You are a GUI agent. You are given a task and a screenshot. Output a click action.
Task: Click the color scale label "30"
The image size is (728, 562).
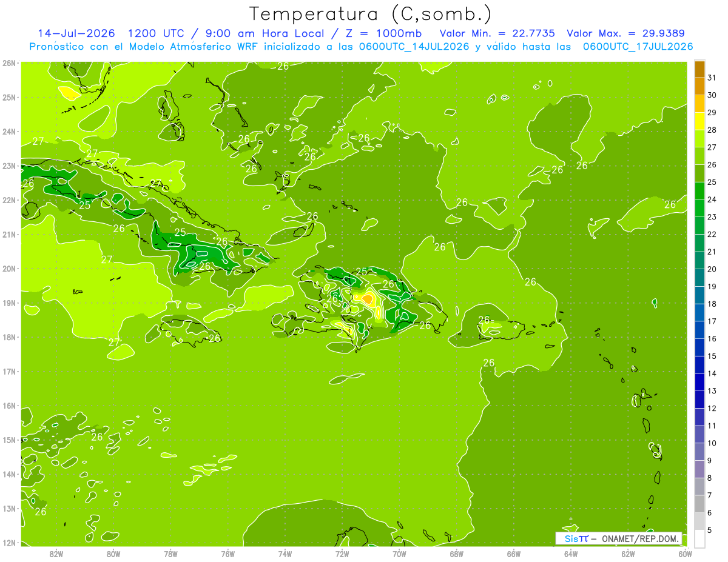712,95
